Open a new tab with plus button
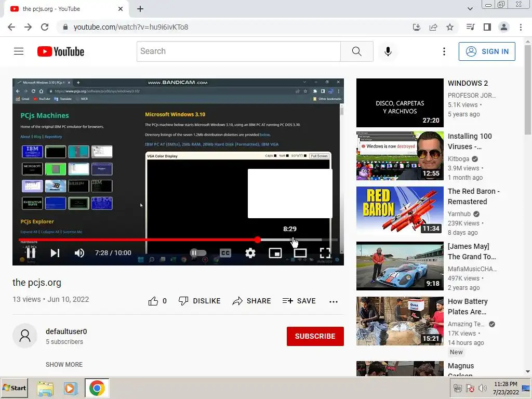 140,9
